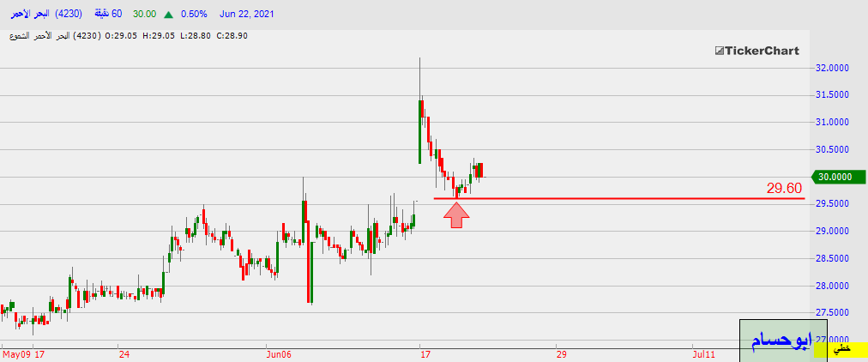Click the May09 17 date label
Image resolution: width=868 pixels, height=362 pixels.
(x=24, y=354)
